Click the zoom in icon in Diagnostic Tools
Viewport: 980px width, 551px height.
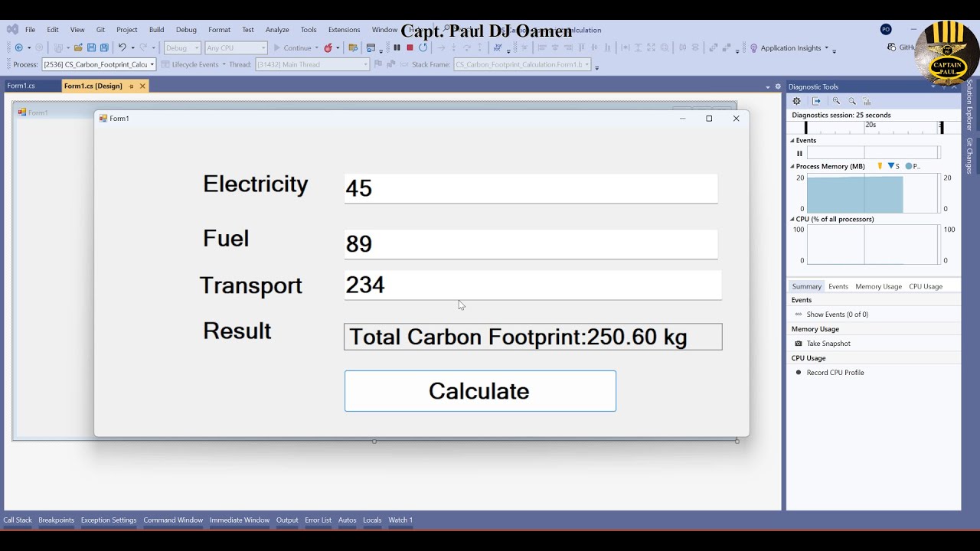[x=836, y=101]
